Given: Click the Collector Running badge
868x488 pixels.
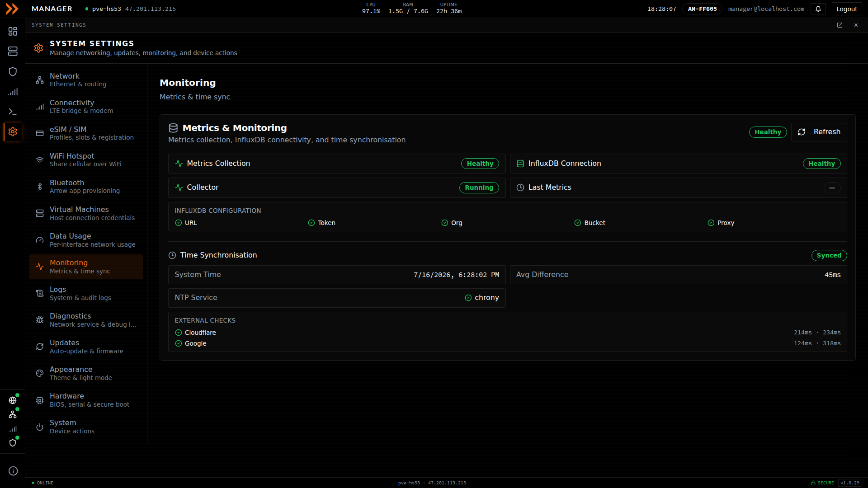Looking at the screenshot, I should pos(479,188).
